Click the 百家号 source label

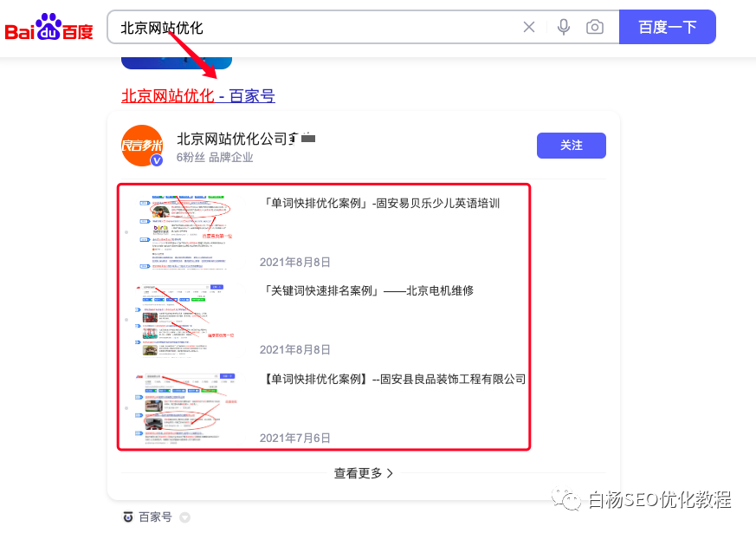click(155, 517)
